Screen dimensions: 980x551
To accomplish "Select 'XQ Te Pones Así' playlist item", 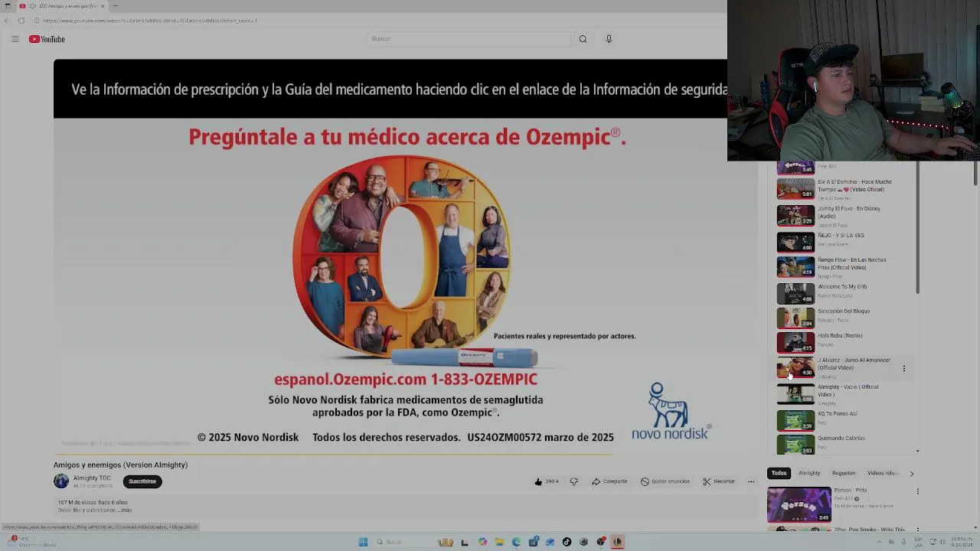I will (x=846, y=420).
